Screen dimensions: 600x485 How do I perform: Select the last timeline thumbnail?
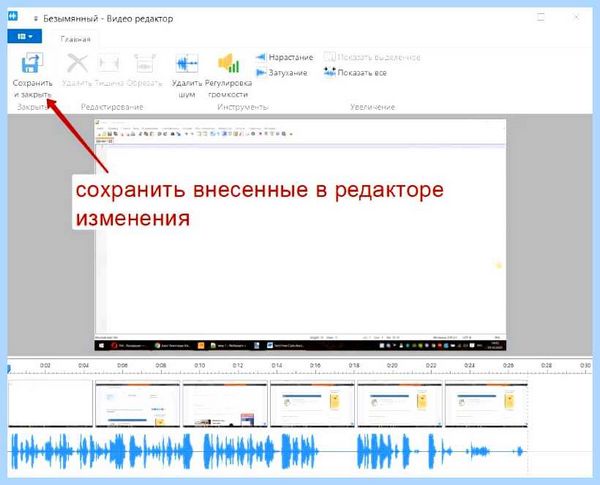[x=486, y=403]
